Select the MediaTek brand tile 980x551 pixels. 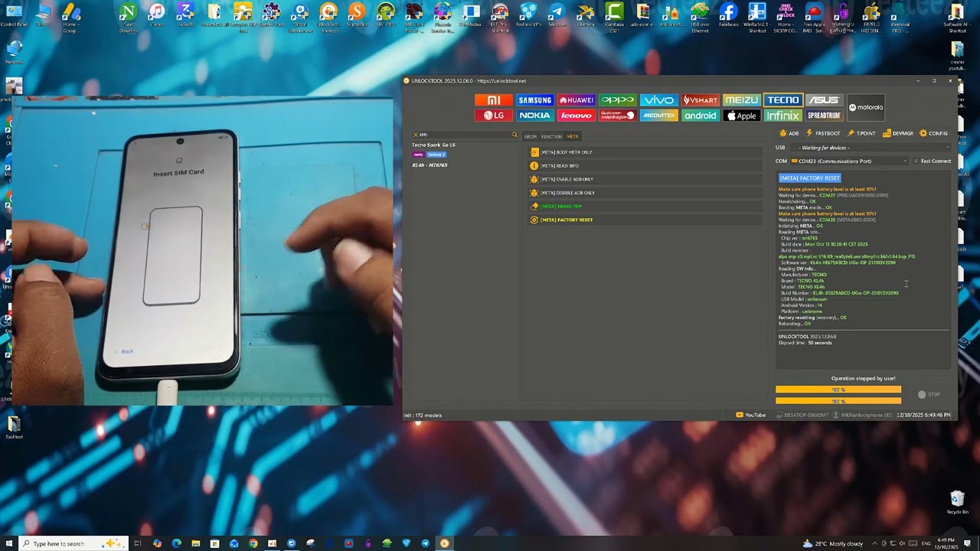[658, 116]
